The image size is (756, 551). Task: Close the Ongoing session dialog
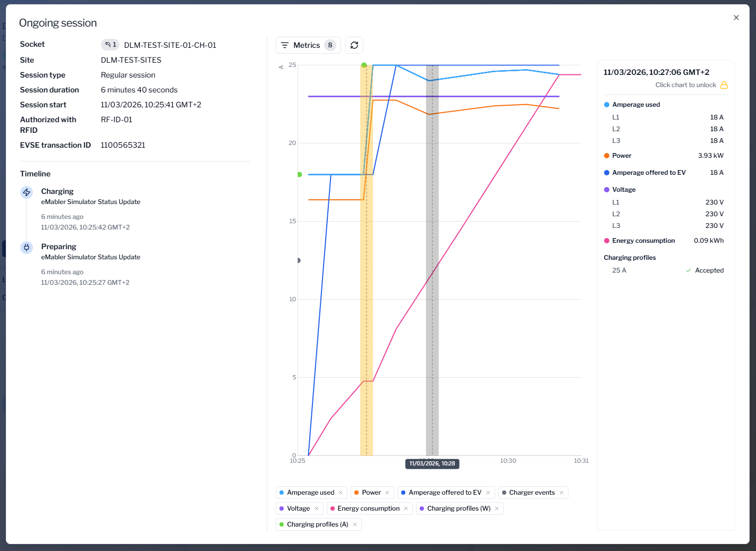point(736,18)
